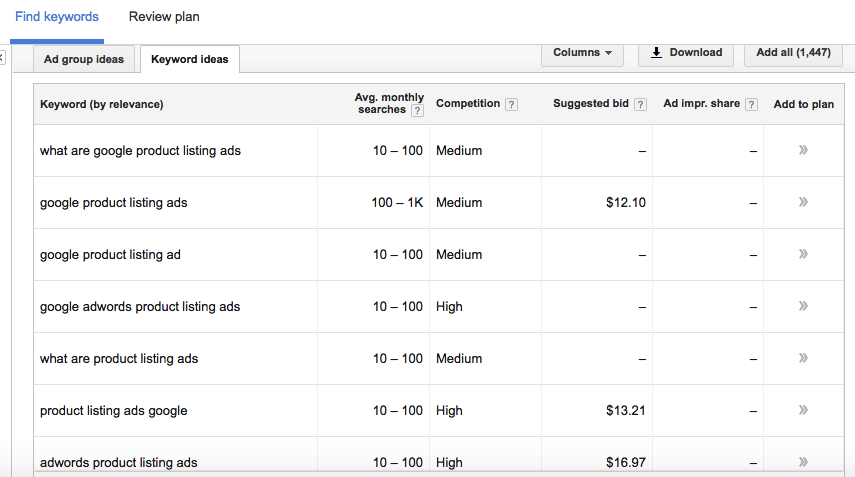
Task: Open the Find keywords tab
Action: tap(57, 17)
